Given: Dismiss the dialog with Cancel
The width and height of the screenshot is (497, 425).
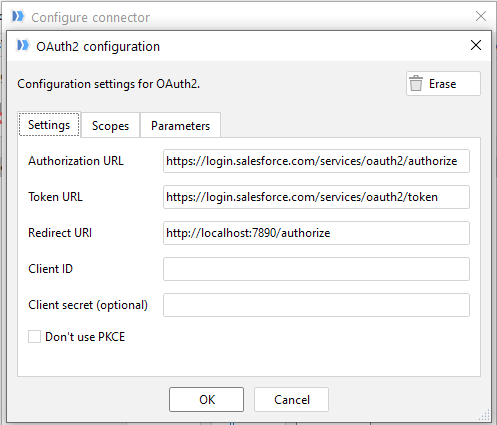Looking at the screenshot, I should tap(291, 399).
